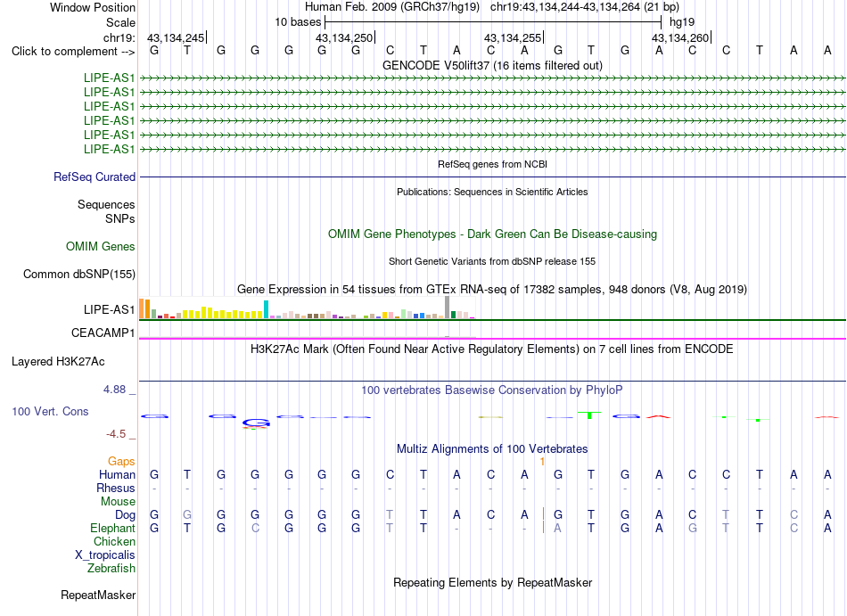Click the 'OMIM Genes' track label
The image size is (847, 616).
pyautogui.click(x=101, y=247)
